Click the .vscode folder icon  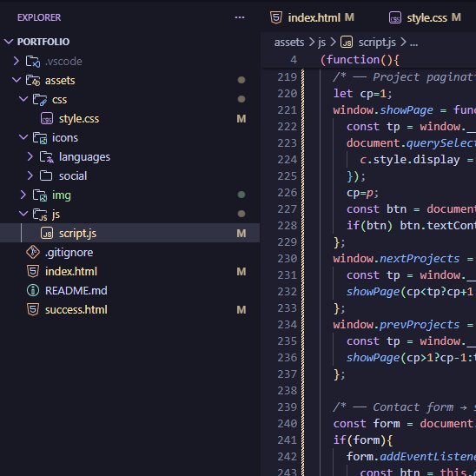pyautogui.click(x=33, y=62)
